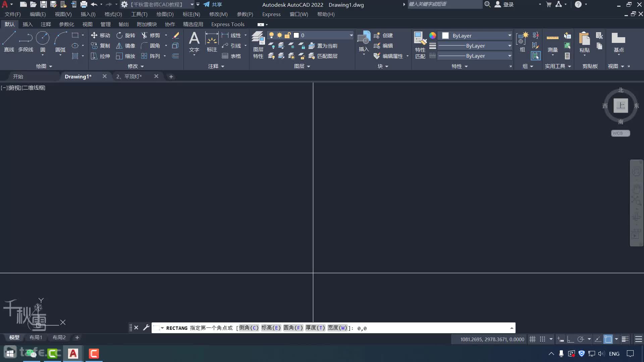Viewport: 644px width, 362px height.
Task: Click the Base point (基点) icon
Action: tap(619, 42)
